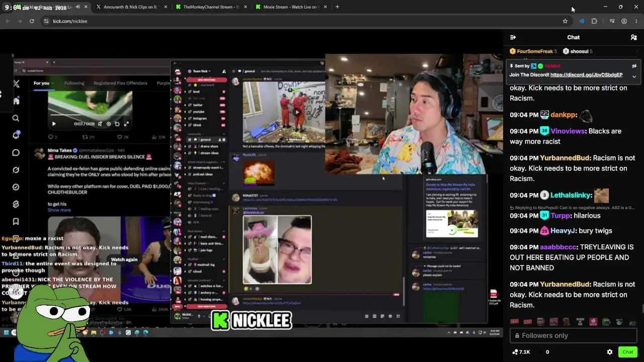This screenshot has width=644, height=362.
Task: Open X home icon in sidebar
Action: pyautogui.click(x=16, y=101)
